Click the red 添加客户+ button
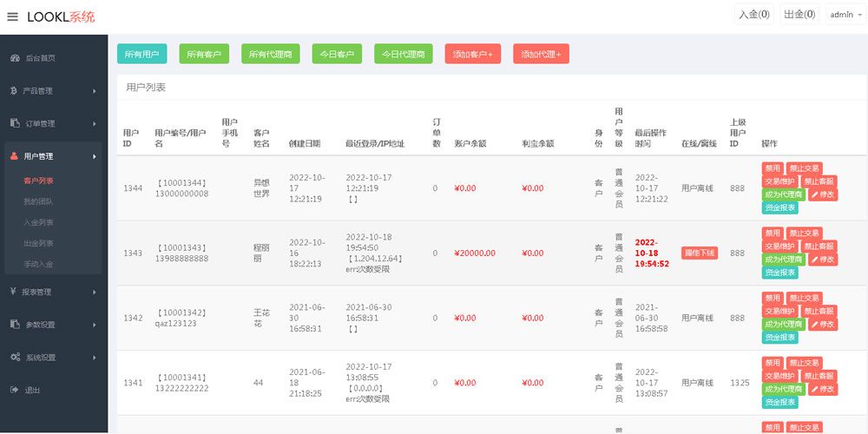The height and width of the screenshot is (434, 868). point(474,54)
